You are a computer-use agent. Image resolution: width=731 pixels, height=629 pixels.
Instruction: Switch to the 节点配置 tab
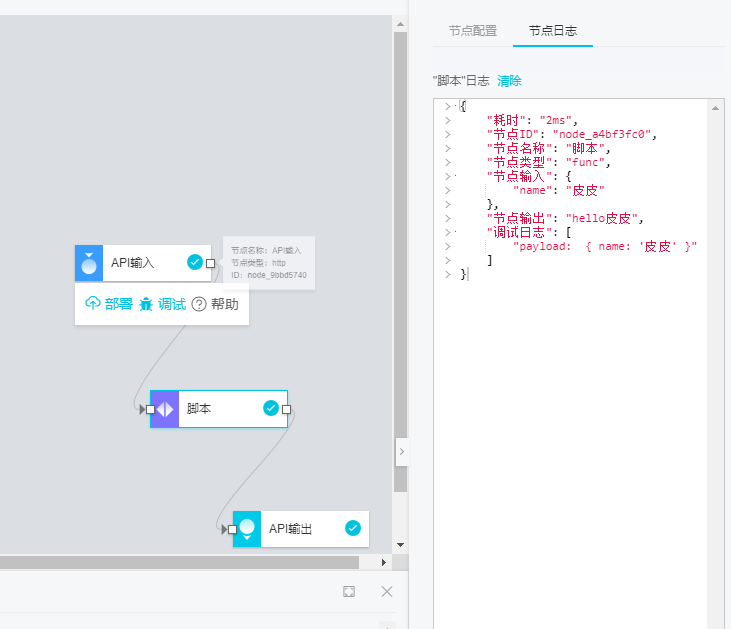click(x=473, y=31)
